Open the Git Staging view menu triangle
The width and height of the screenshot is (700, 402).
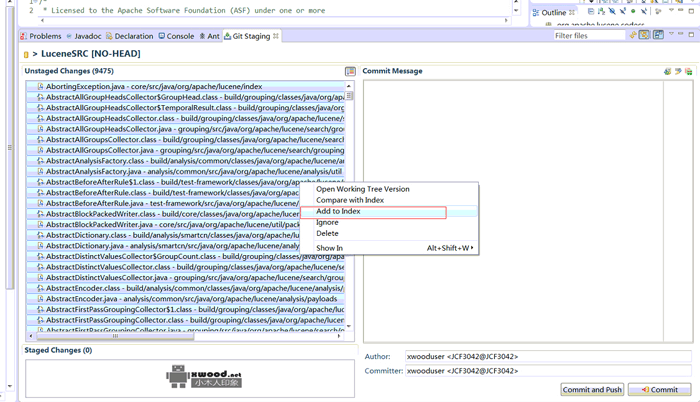tap(671, 34)
